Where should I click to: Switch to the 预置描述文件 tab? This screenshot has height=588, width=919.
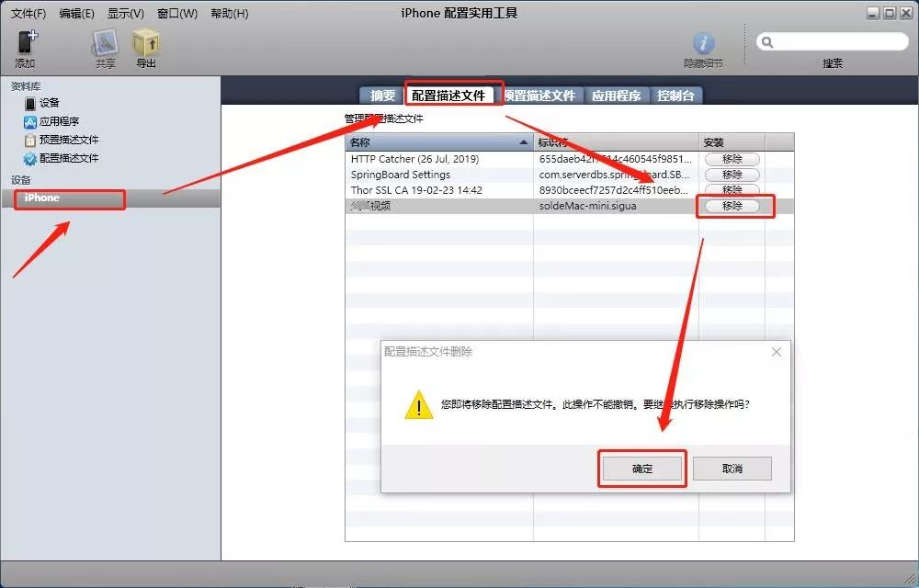pos(539,96)
